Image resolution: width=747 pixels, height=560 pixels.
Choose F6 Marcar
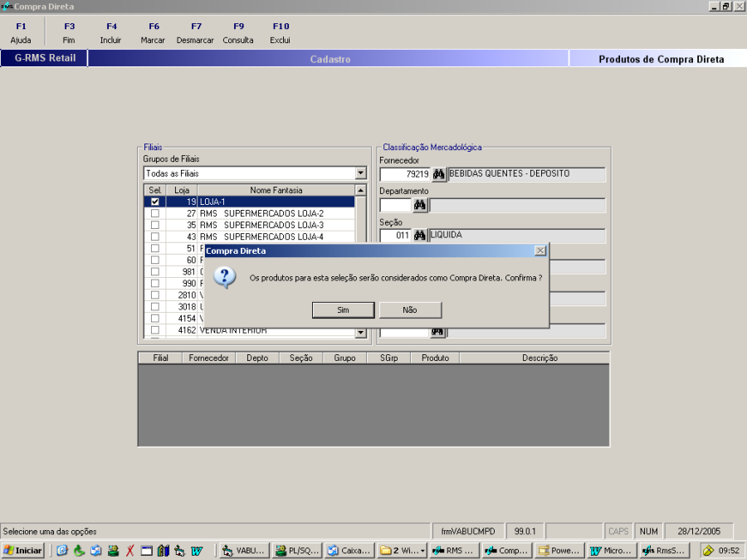153,33
